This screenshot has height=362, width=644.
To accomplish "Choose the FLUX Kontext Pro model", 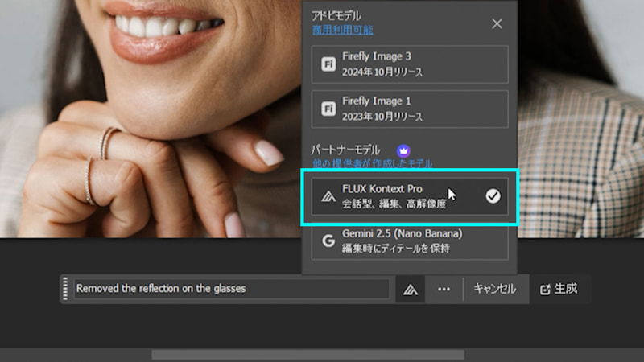I will coord(410,196).
